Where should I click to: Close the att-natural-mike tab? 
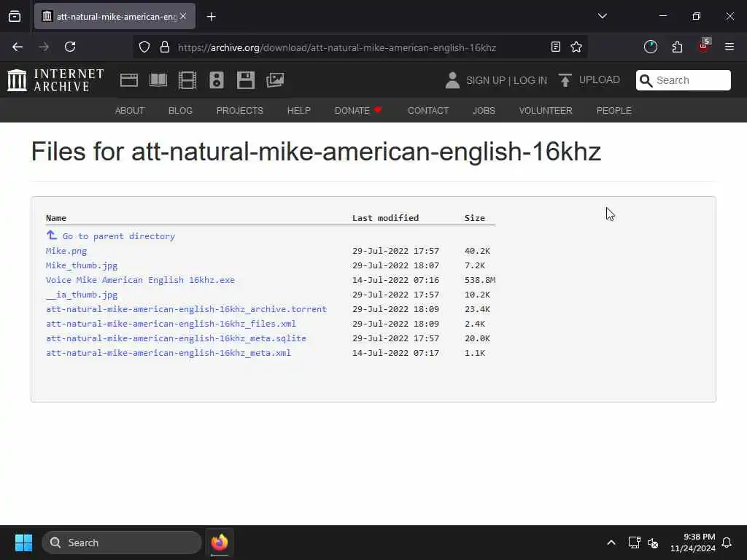[x=183, y=16]
